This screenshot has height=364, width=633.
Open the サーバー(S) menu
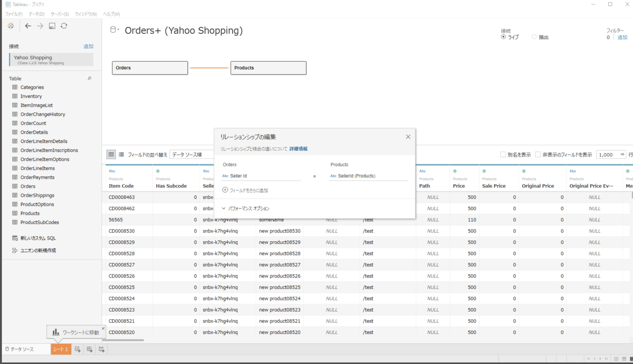[x=60, y=14]
